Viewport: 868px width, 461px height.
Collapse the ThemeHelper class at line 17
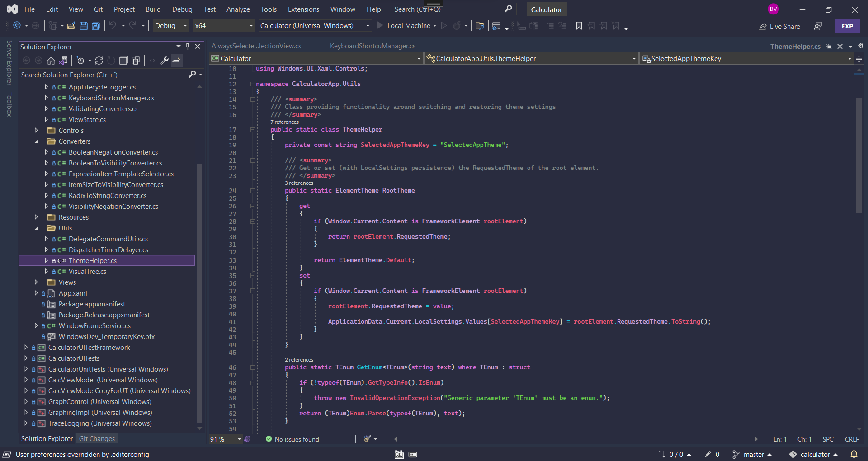tap(253, 130)
